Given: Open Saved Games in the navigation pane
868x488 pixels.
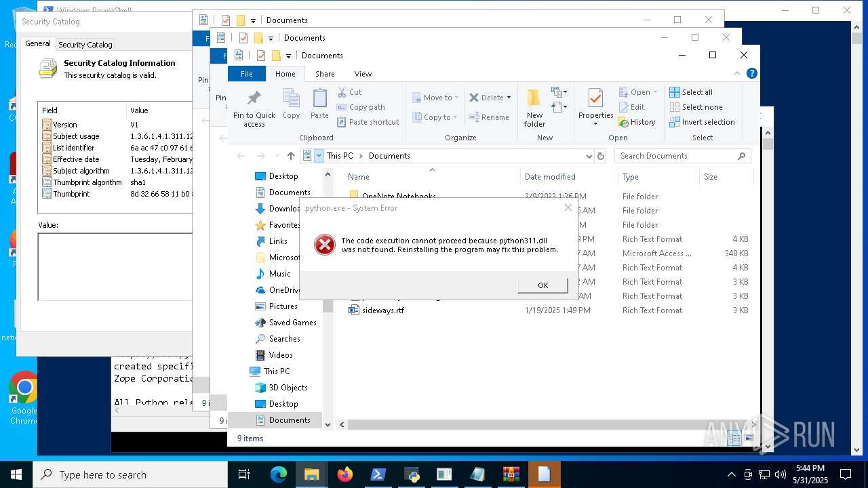Looking at the screenshot, I should 293,323.
